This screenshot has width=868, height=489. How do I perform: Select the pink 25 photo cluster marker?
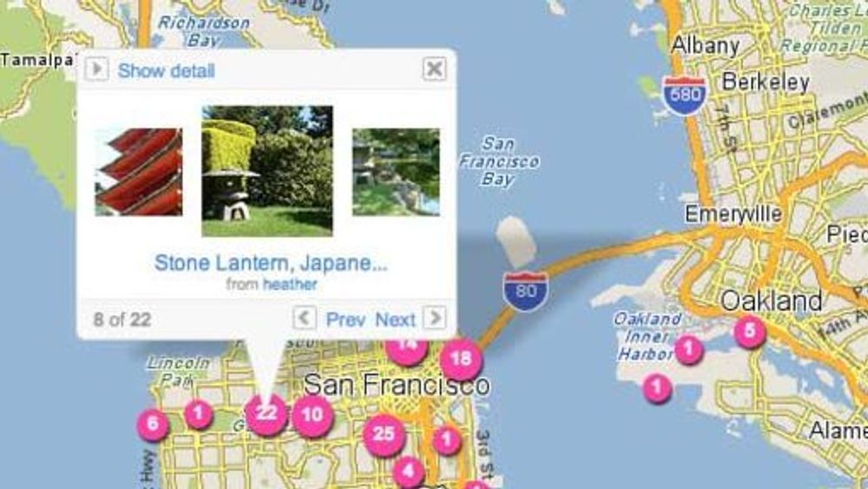[x=385, y=435]
